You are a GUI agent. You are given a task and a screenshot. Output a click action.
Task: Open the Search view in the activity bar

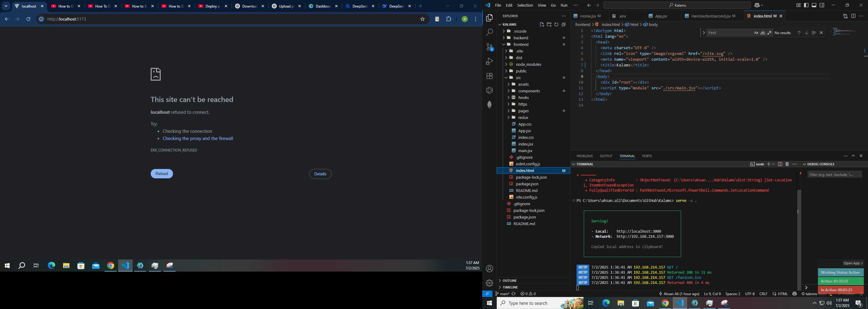pos(489,32)
